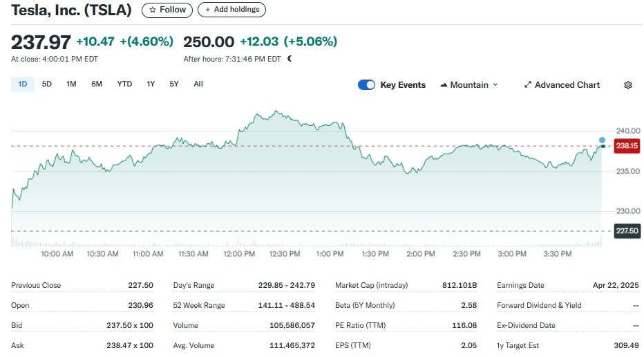Click the blue current price dot on chart

pos(602,140)
